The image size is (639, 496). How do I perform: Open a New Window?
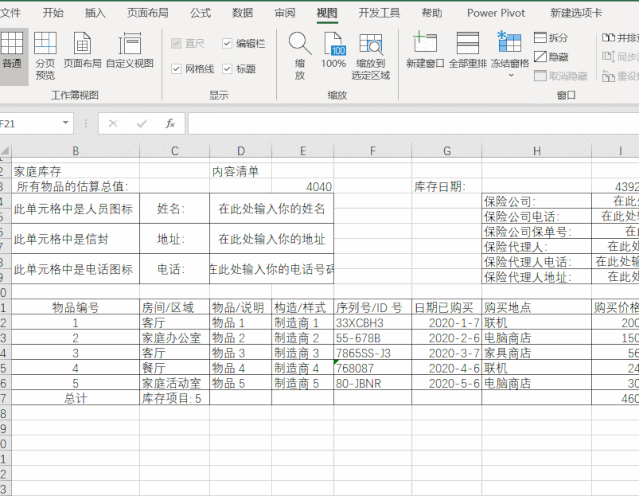[x=425, y=53]
